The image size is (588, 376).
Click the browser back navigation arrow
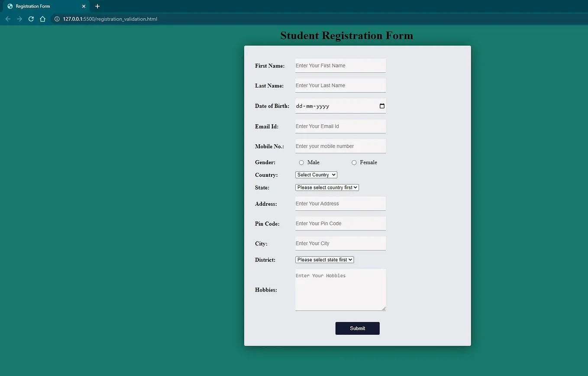point(8,19)
